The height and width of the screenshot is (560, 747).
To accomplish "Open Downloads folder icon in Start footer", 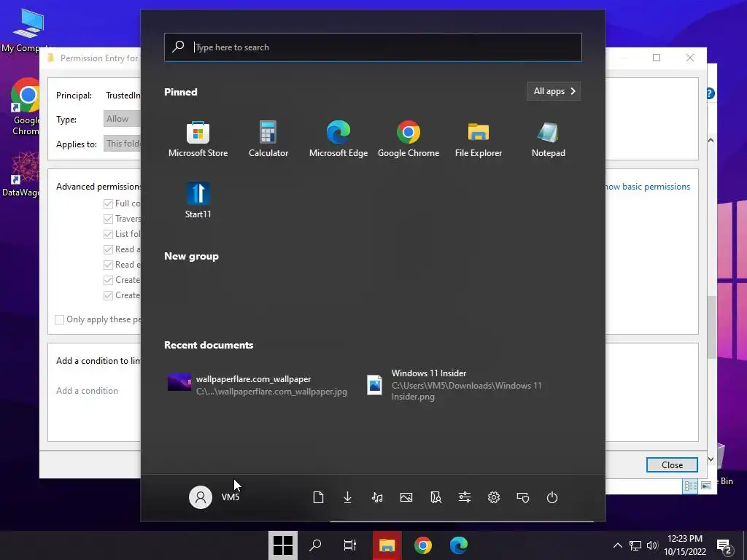I will [347, 497].
